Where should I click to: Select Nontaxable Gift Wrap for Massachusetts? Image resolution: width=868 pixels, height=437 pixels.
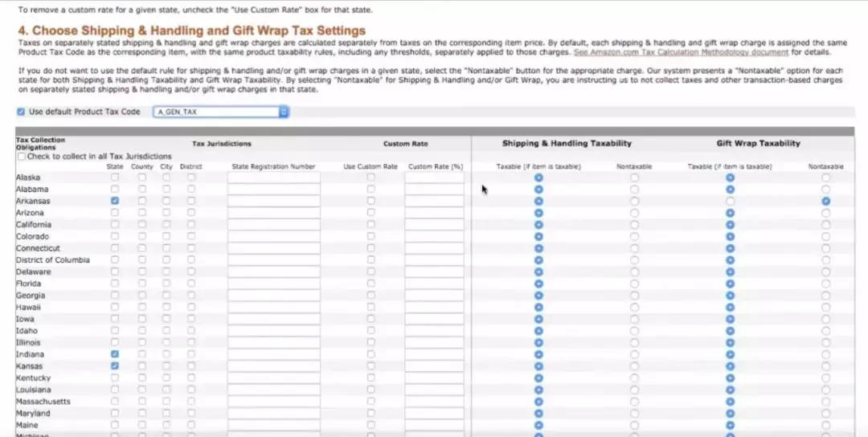[826, 402]
